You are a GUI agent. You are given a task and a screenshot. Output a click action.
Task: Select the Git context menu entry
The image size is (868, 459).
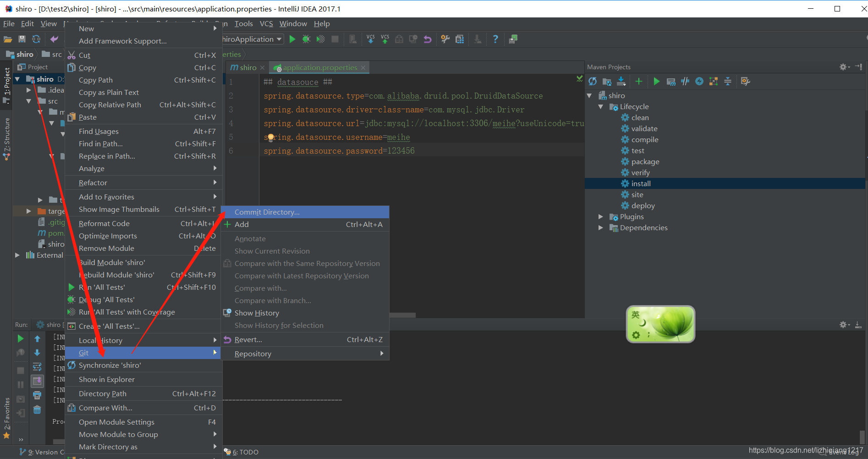143,353
